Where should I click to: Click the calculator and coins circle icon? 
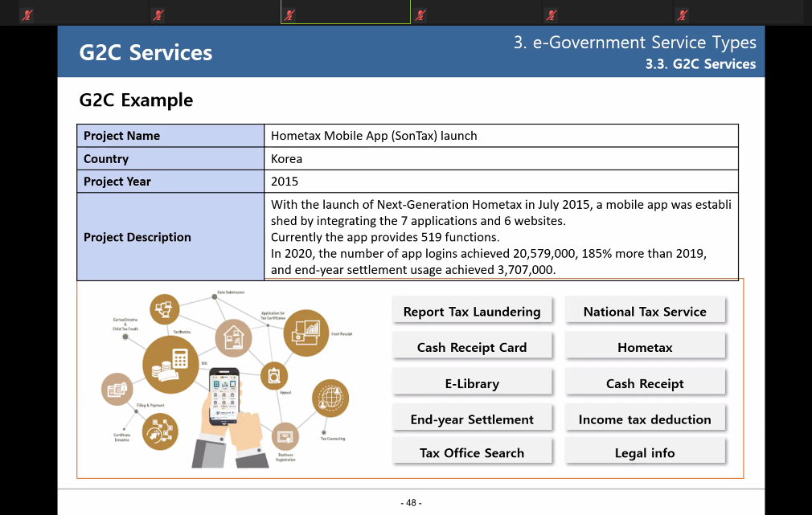(x=170, y=365)
